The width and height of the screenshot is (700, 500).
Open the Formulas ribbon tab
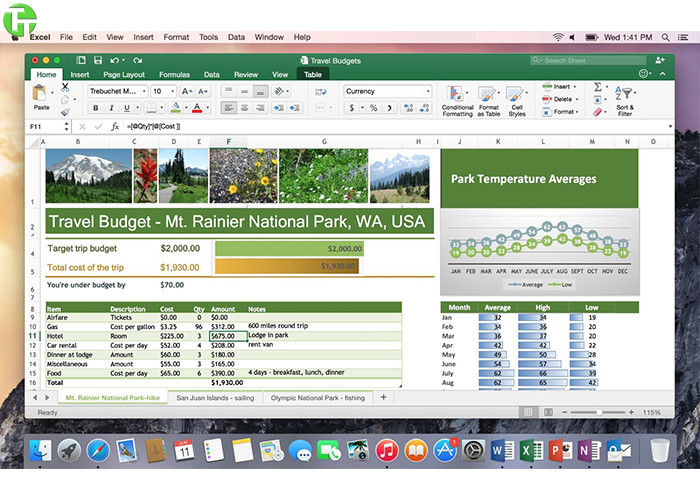pyautogui.click(x=174, y=74)
